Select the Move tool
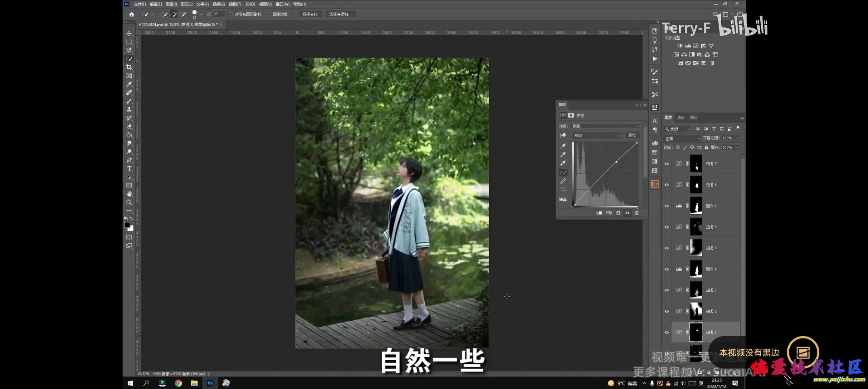The height and width of the screenshot is (389, 868). (x=129, y=34)
